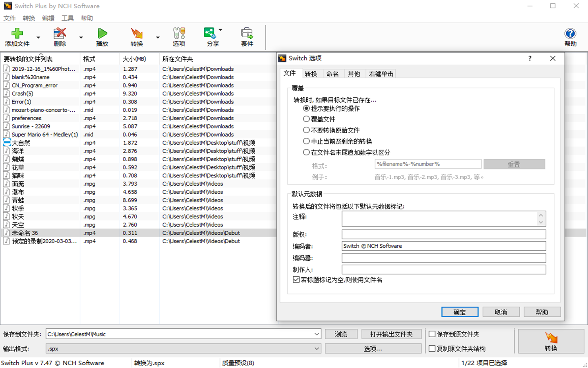
Task: Sort by 大小(MB) column header
Action: [x=139, y=59]
